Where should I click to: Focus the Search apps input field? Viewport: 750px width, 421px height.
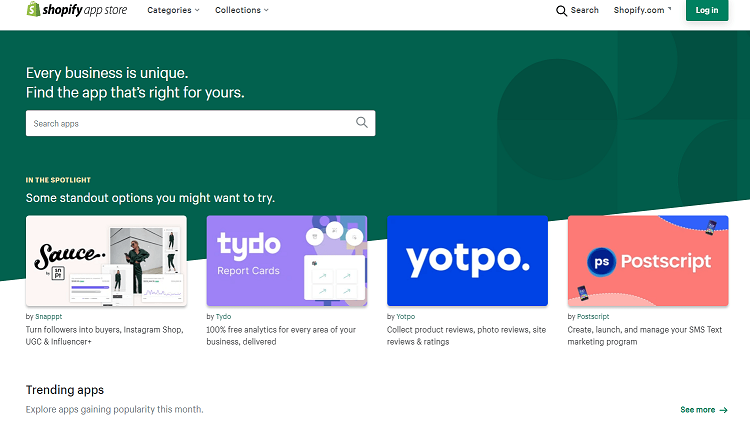200,123
